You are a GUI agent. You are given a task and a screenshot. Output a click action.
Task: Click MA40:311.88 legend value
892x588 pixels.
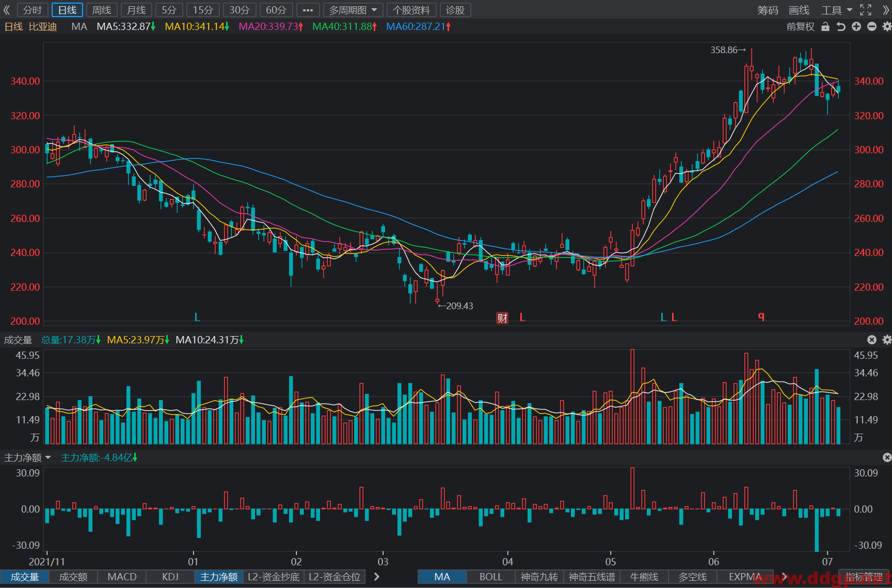coord(345,26)
